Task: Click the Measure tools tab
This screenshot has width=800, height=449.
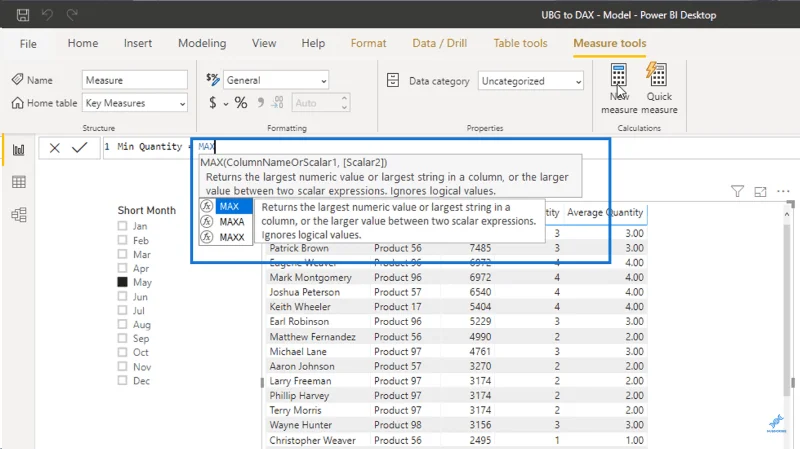Action: tap(610, 43)
